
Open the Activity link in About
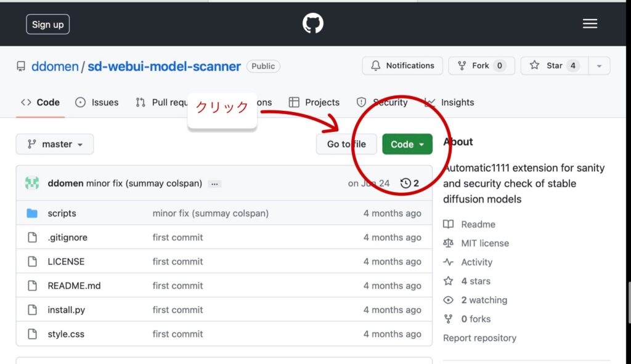[476, 262]
